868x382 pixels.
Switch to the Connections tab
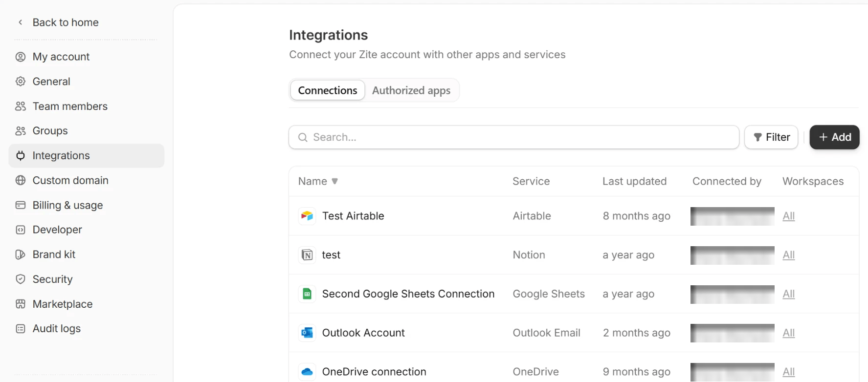point(328,90)
